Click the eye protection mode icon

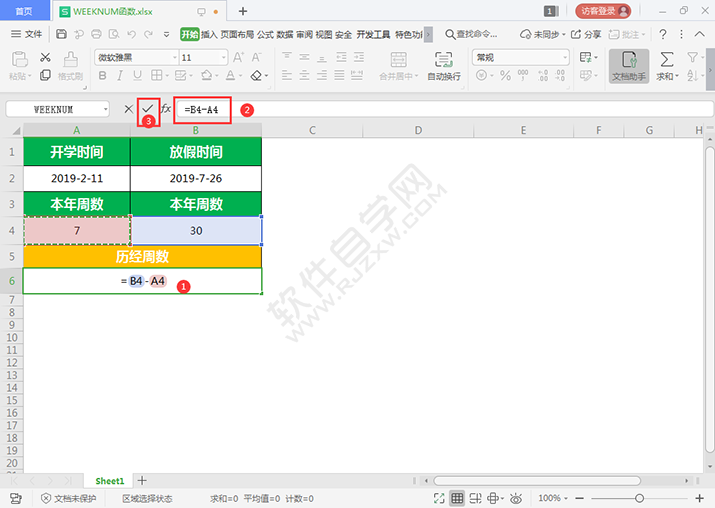tap(517, 498)
